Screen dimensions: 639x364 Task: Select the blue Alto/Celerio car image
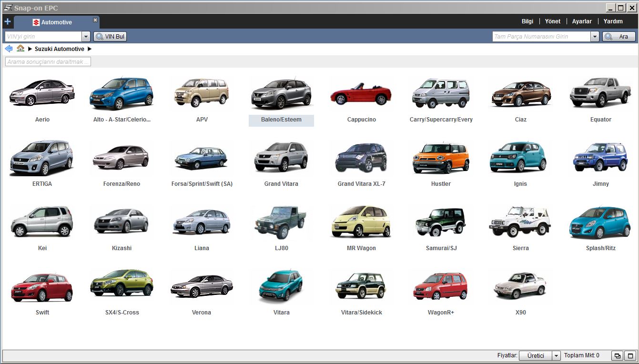(122, 92)
